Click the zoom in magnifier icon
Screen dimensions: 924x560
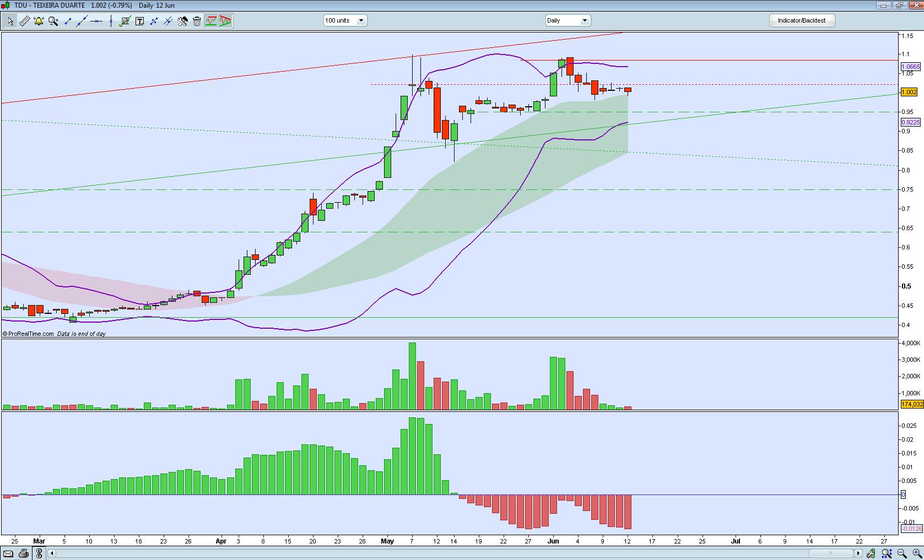(x=916, y=553)
